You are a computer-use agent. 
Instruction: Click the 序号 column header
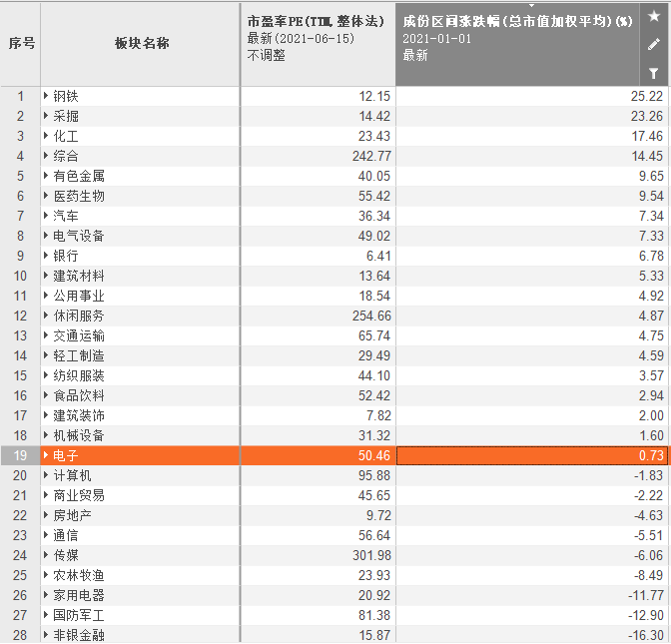pos(21,44)
